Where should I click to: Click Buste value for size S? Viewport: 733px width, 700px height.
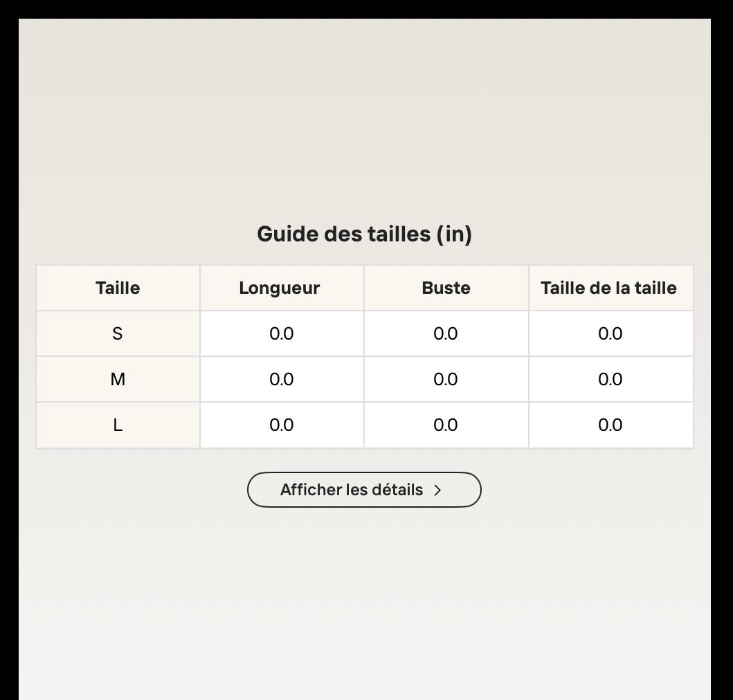tap(446, 333)
